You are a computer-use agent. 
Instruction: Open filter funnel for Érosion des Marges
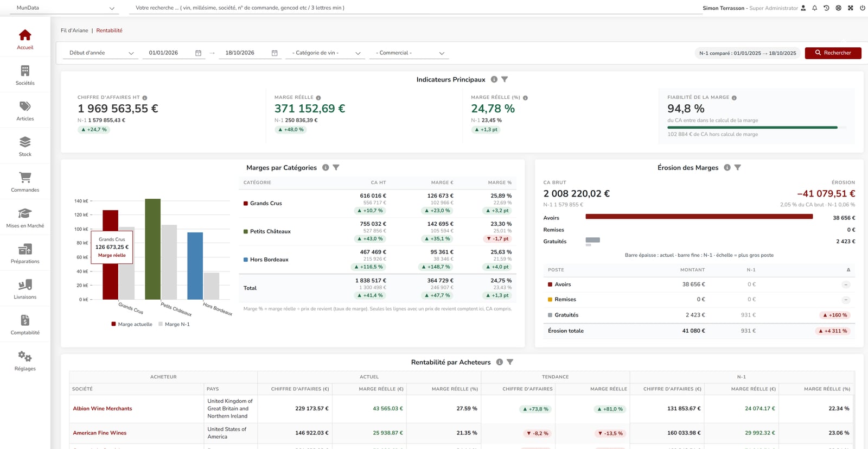pos(737,168)
